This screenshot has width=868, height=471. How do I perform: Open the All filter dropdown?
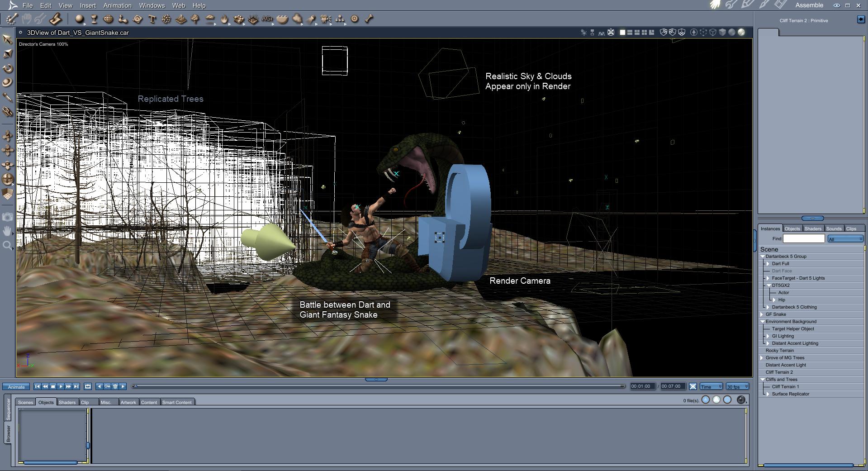tap(845, 239)
